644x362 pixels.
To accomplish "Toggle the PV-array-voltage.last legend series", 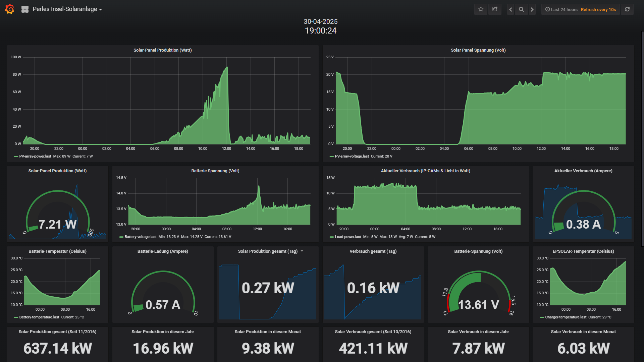I will (x=352, y=157).
